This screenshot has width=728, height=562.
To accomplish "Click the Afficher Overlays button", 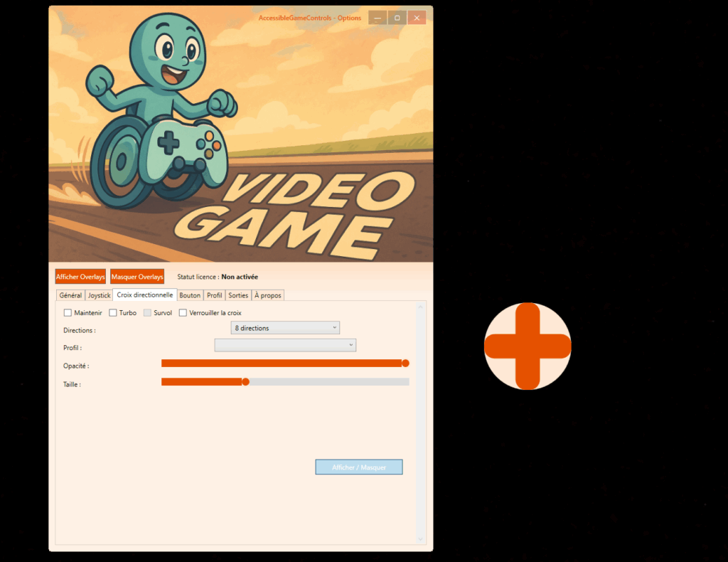I will [x=80, y=277].
